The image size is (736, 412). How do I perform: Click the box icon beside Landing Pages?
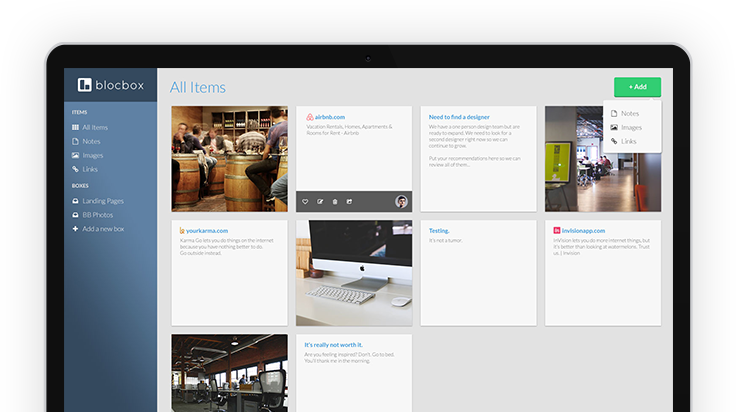click(75, 201)
